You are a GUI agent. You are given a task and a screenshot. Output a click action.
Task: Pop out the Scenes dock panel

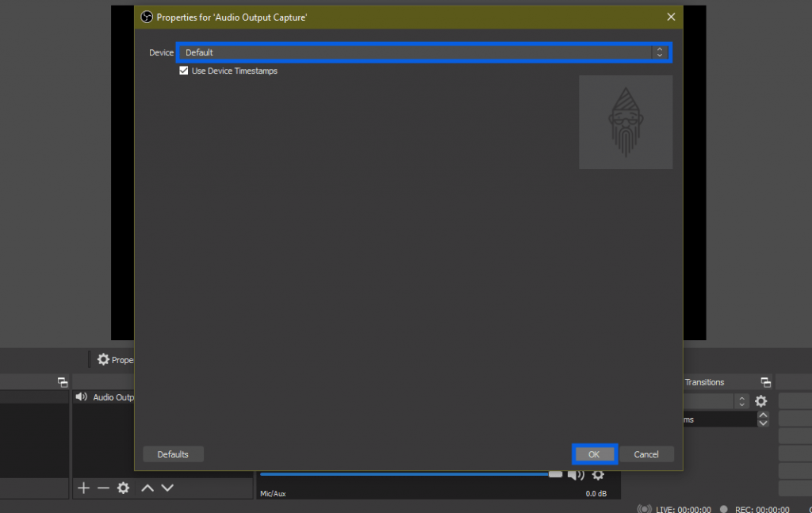point(63,382)
